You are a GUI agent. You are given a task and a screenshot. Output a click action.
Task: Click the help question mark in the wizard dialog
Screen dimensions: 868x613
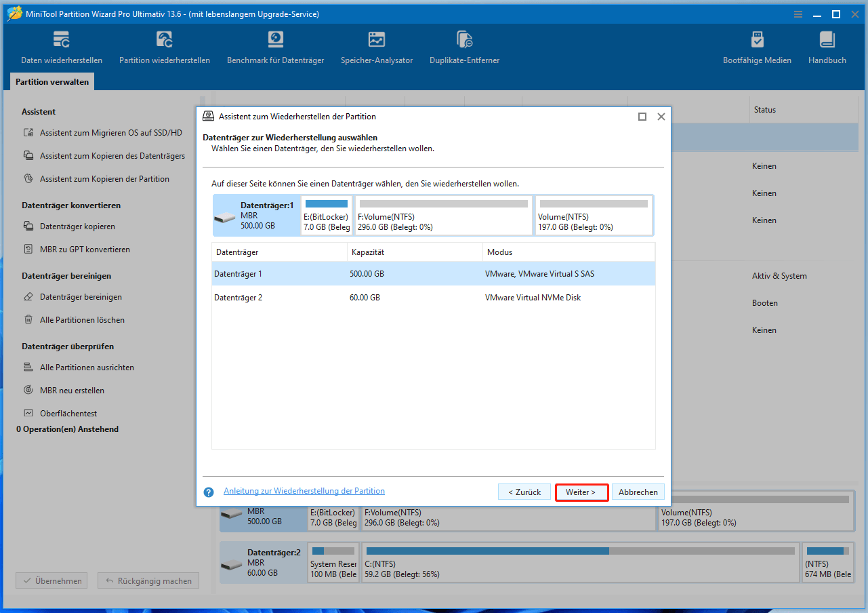[x=208, y=491]
